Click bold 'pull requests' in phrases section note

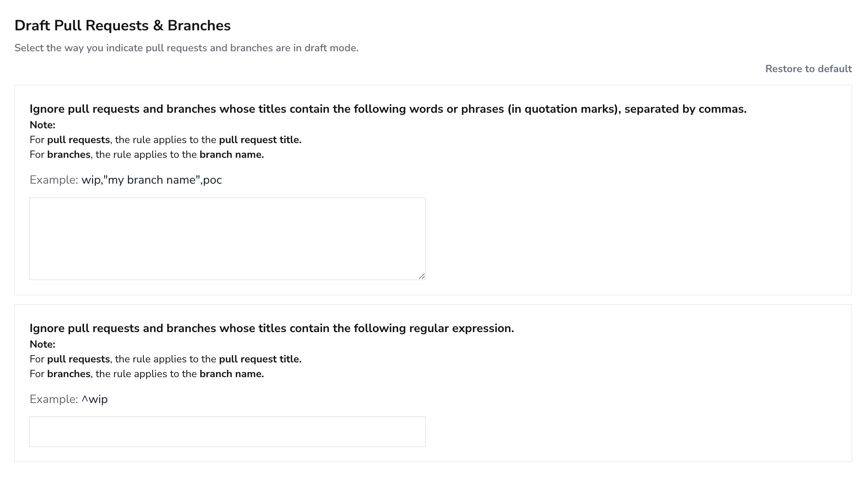click(x=79, y=140)
